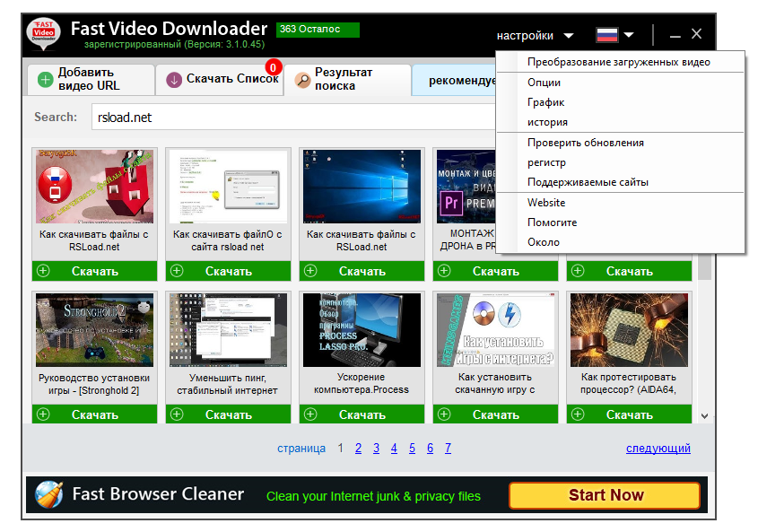Go to page 2 of results
The image size is (758, 532).
coord(358,449)
